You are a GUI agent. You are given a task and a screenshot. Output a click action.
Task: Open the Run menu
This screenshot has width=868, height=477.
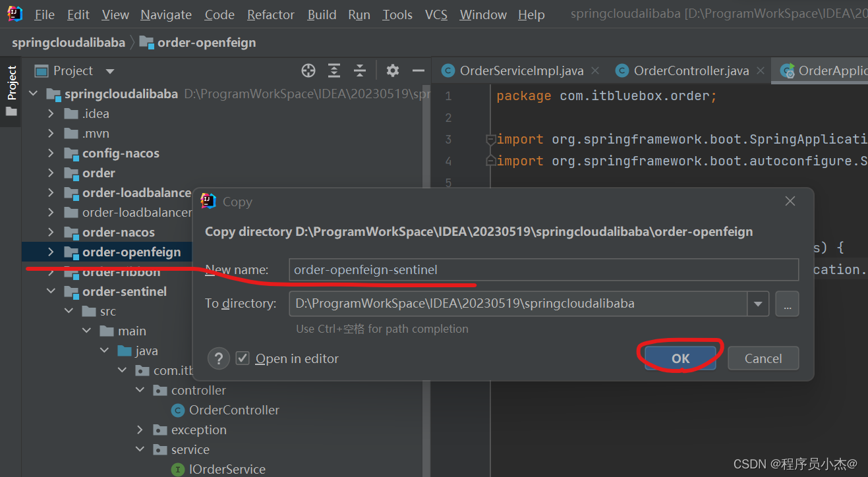tap(359, 14)
